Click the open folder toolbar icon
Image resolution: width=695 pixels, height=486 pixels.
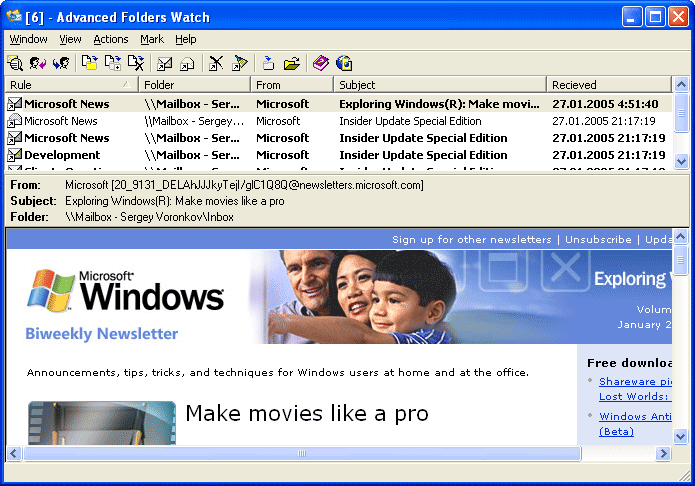pos(292,63)
